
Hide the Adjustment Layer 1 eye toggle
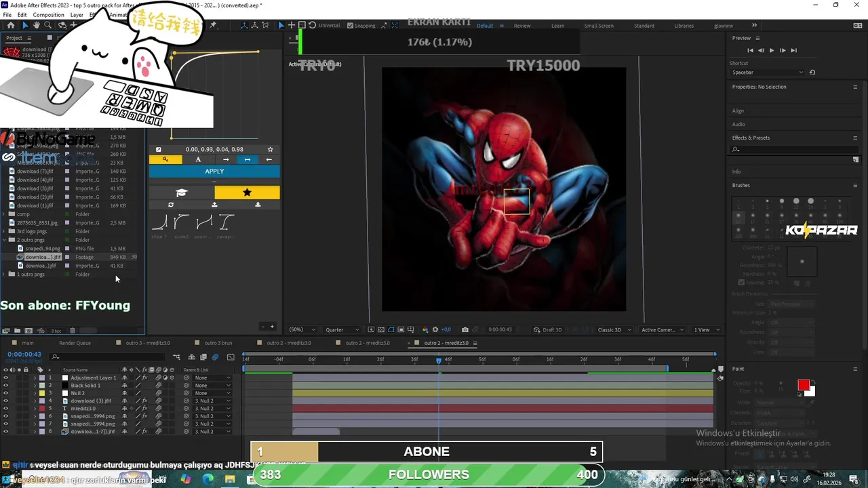5,378
